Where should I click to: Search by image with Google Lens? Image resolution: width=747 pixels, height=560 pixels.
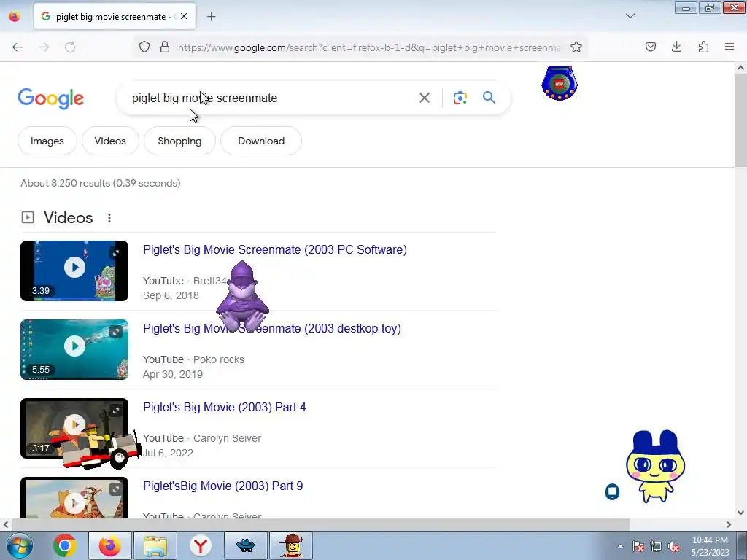(x=460, y=98)
